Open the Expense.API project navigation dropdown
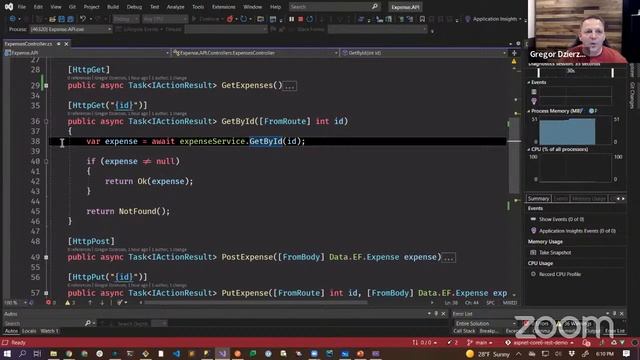The width and height of the screenshot is (640, 360). [87, 53]
